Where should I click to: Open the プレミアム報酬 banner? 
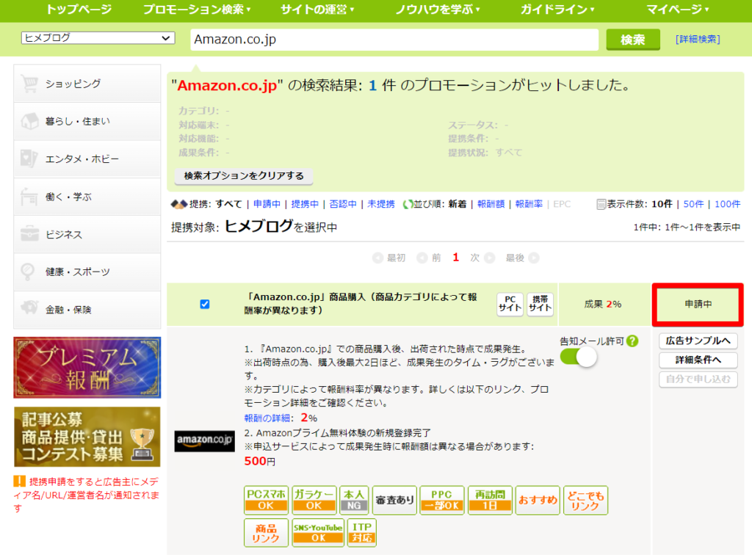87,368
